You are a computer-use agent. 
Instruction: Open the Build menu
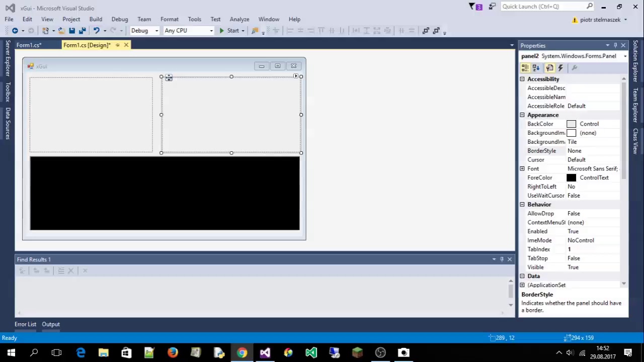[x=96, y=19]
